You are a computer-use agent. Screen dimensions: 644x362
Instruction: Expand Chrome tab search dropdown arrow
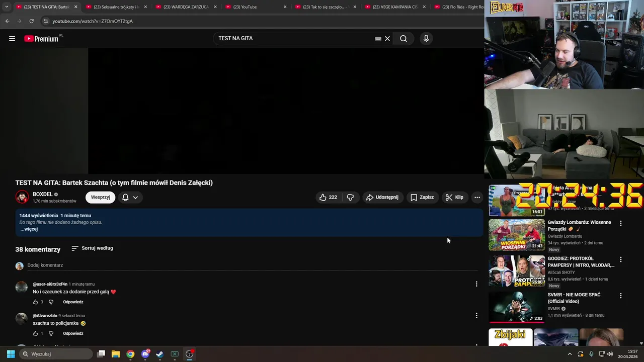pyautogui.click(x=7, y=7)
